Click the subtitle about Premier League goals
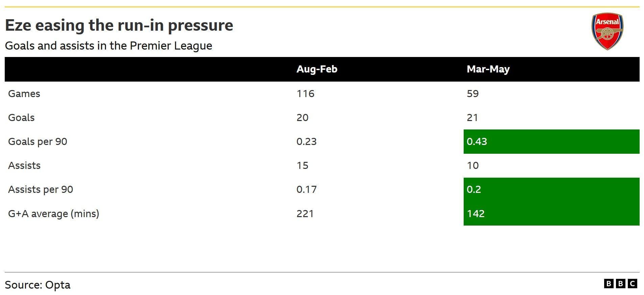The image size is (644, 295). tap(108, 46)
